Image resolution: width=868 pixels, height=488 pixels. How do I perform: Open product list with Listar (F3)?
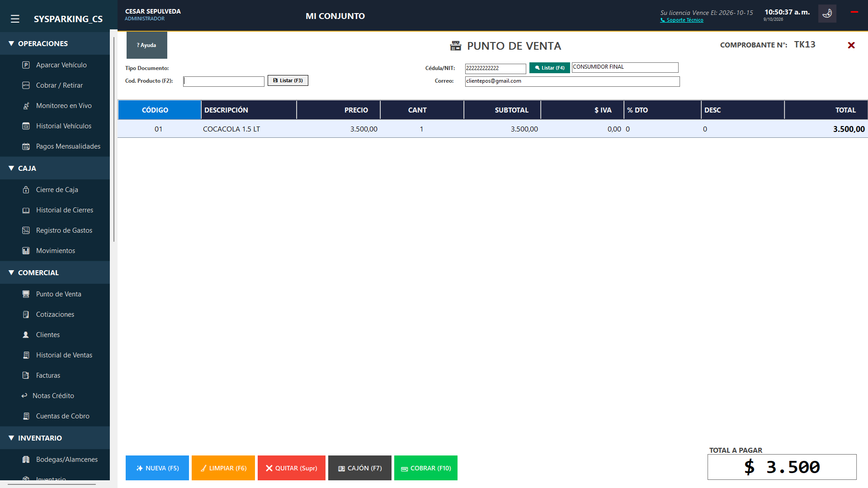(x=288, y=80)
